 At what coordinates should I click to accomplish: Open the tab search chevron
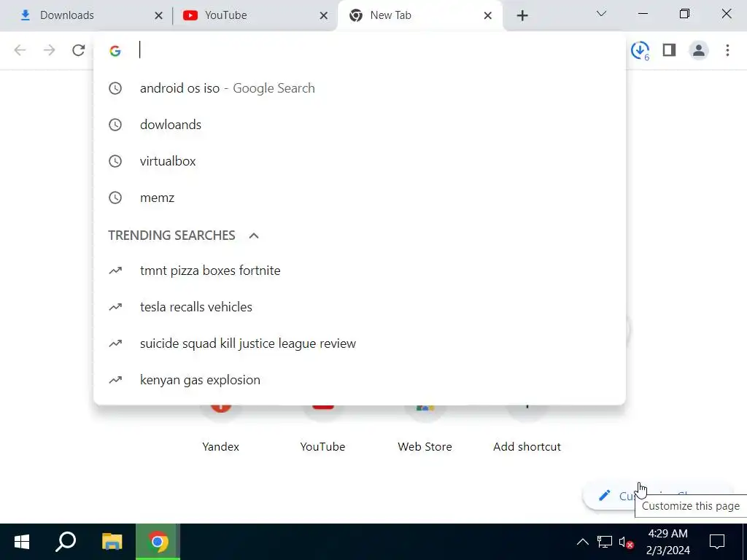pyautogui.click(x=601, y=14)
